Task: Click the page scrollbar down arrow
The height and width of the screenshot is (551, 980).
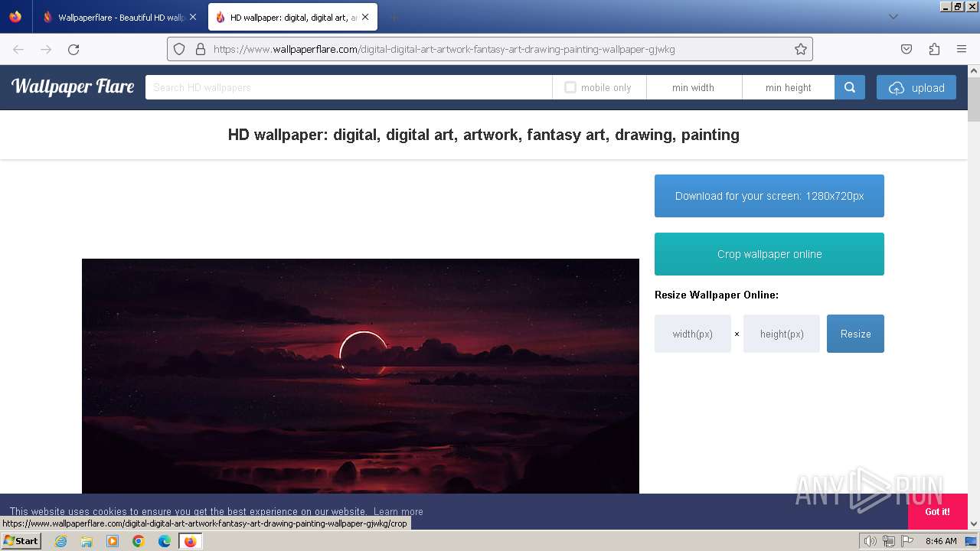Action: (x=974, y=523)
